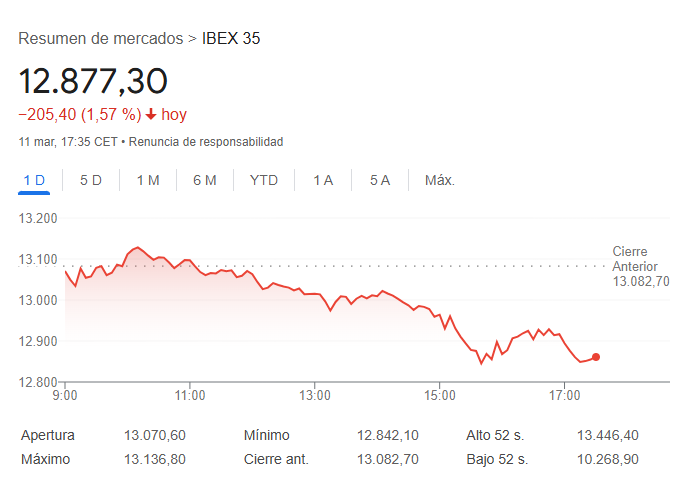Switch to the 1 A chart tab

(x=323, y=180)
